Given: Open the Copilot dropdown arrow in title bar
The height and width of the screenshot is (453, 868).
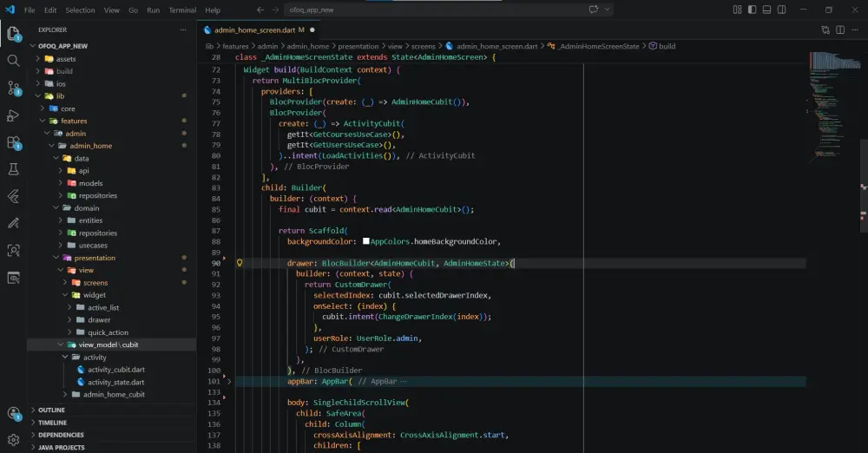Looking at the screenshot, I should click(608, 10).
